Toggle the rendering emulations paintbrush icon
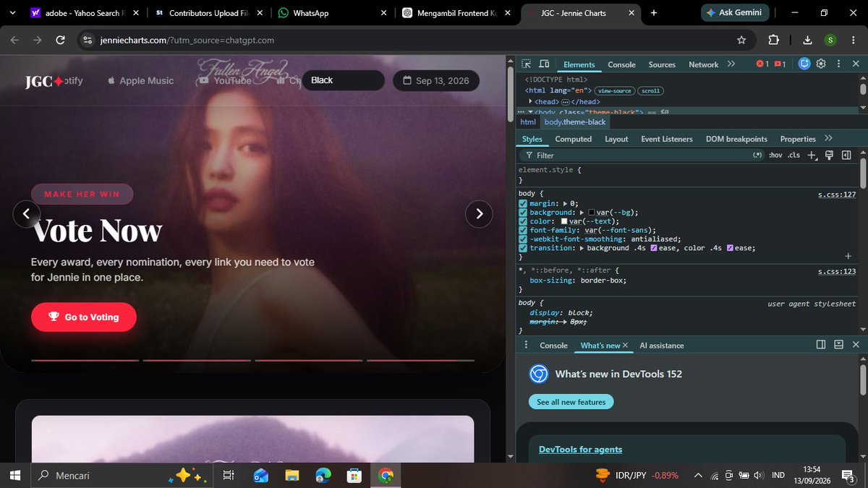This screenshot has height=488, width=868. click(x=829, y=155)
